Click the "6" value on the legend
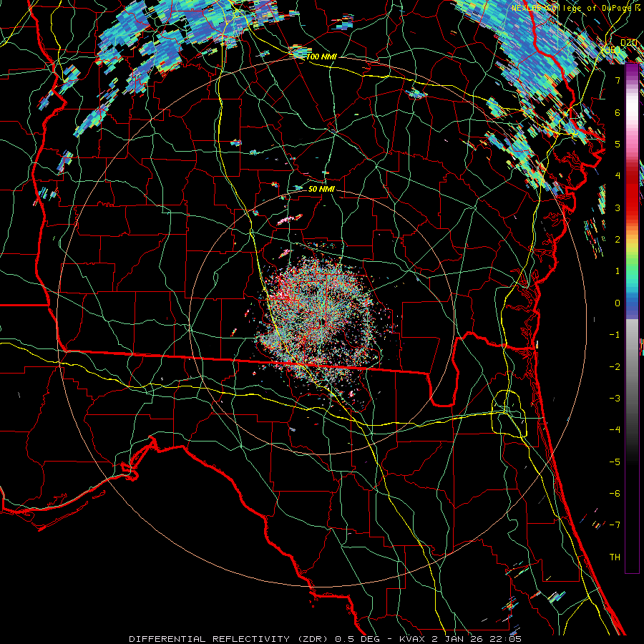Viewport: 644px width, 644px height. pos(618,112)
